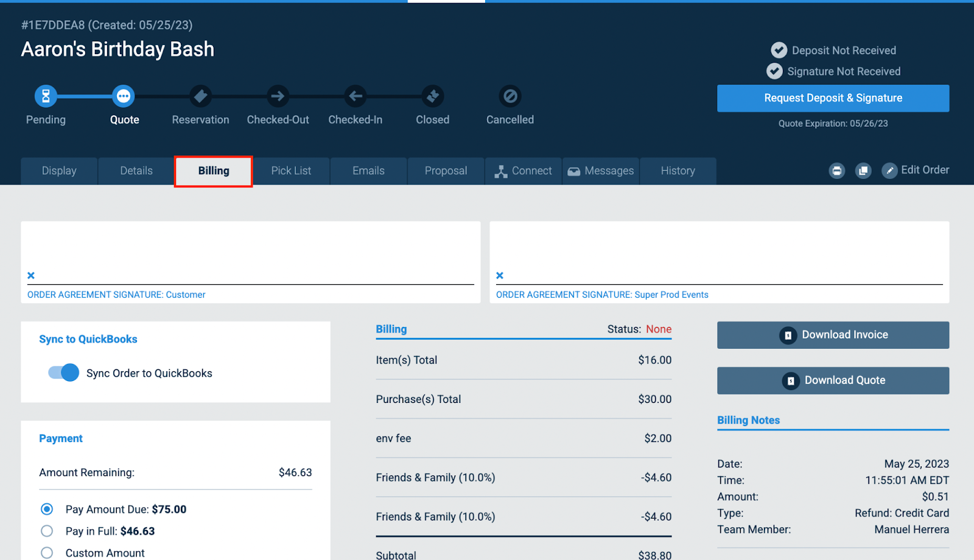Viewport: 974px width, 560px height.
Task: Click the Pending hourglass status icon
Action: (x=46, y=96)
